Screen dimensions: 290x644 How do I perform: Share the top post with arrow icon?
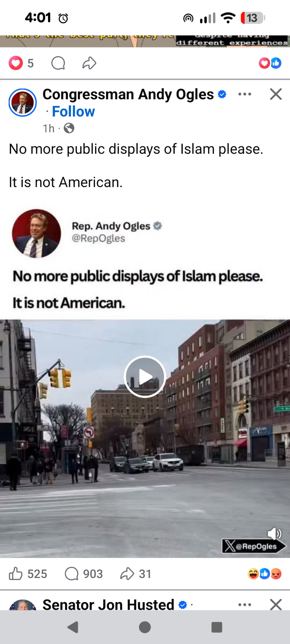89,63
